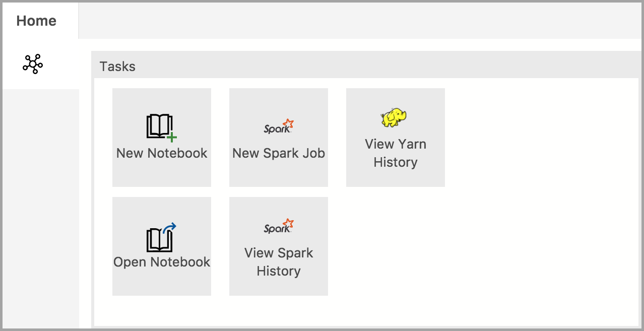Click the empty area beside the Home tab
Viewport: 644px width, 331px height.
[x=360, y=21]
